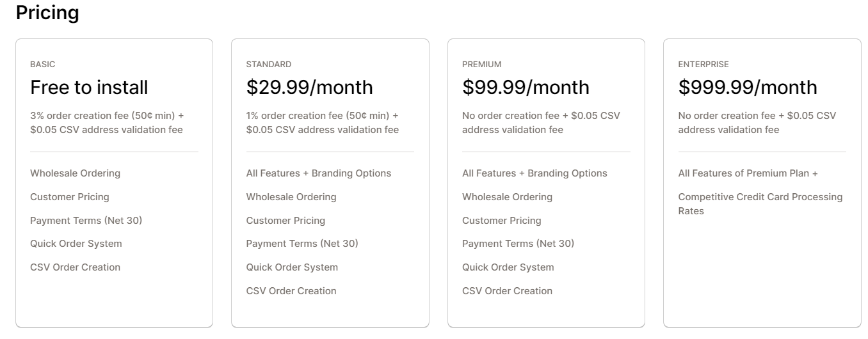Click the $99.99/month price heading
This screenshot has height=339, width=868.
click(x=526, y=87)
